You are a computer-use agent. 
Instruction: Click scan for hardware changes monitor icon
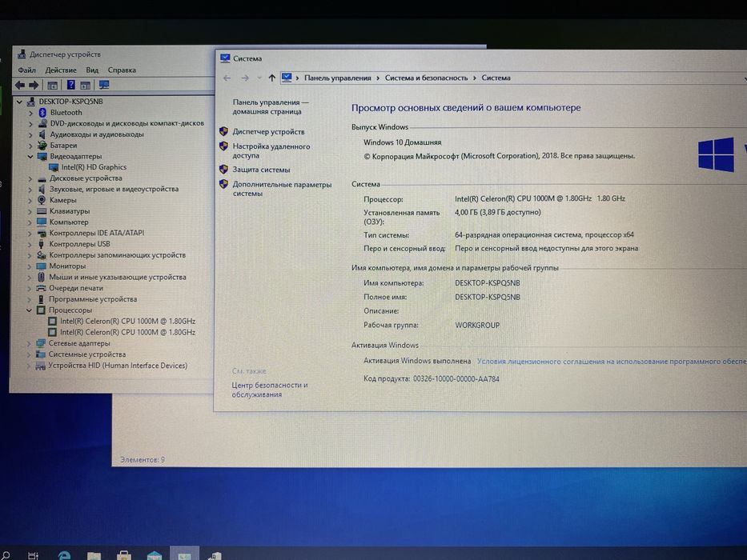(104, 85)
